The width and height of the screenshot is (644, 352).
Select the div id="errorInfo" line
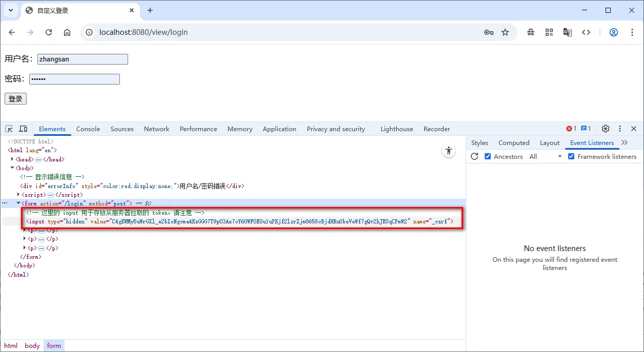(132, 186)
